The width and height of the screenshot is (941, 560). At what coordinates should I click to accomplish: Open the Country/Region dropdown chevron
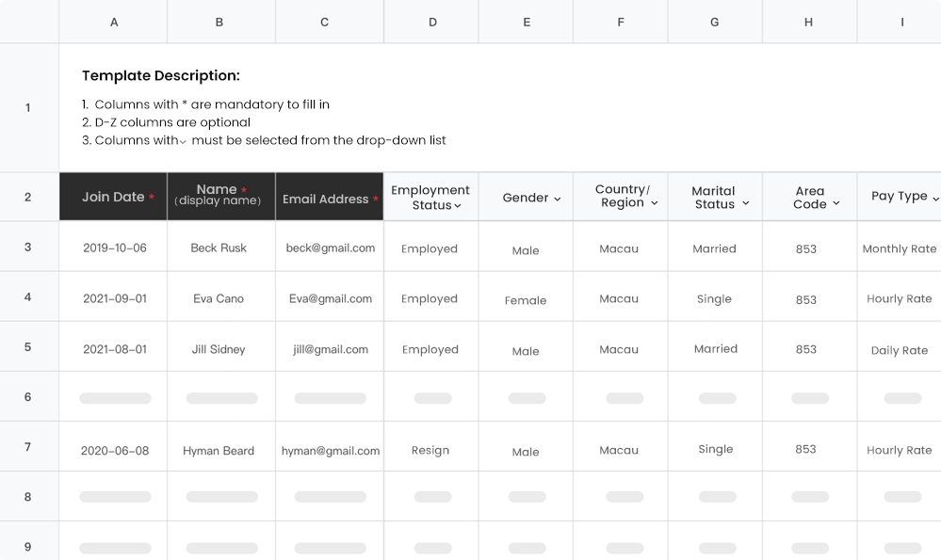pyautogui.click(x=654, y=203)
